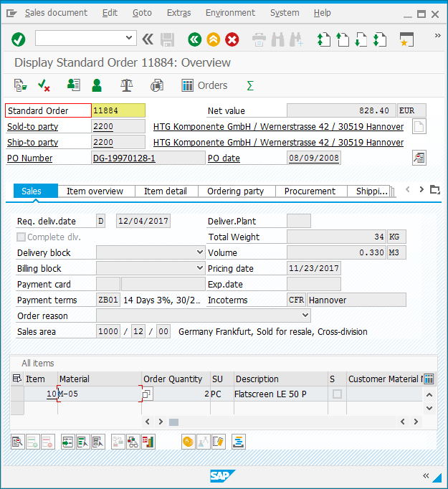Click the items table horizontal scrollbar thumb
This screenshot has height=489, width=448.
(x=173, y=422)
